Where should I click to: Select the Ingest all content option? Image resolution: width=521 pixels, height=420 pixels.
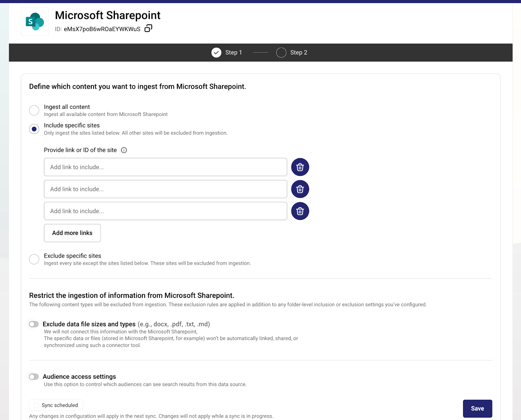34,110
